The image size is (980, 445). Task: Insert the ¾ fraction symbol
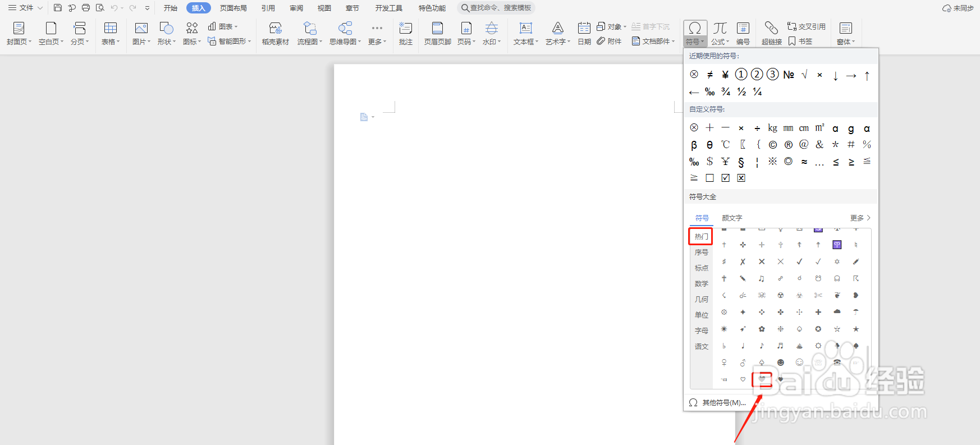pyautogui.click(x=726, y=91)
